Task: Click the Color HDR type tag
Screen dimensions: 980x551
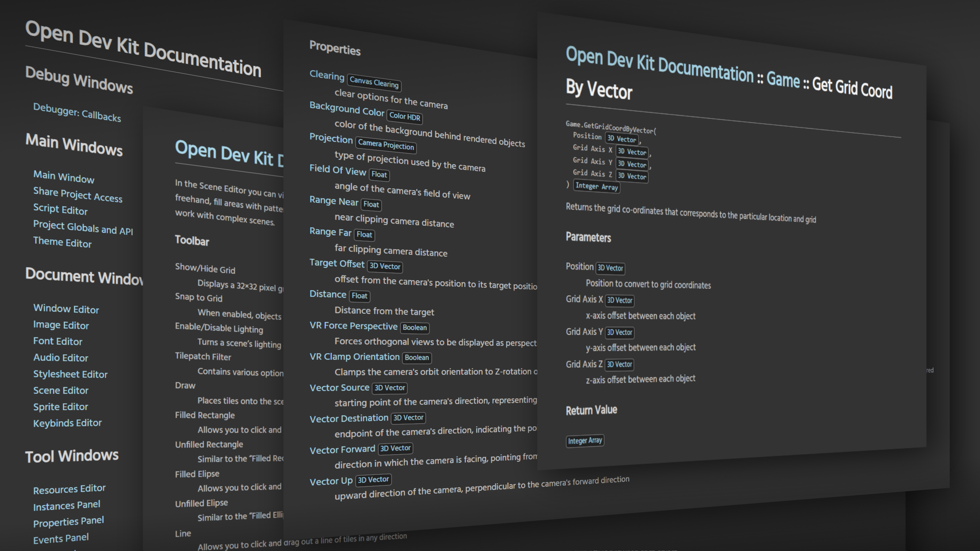Action: click(x=405, y=116)
